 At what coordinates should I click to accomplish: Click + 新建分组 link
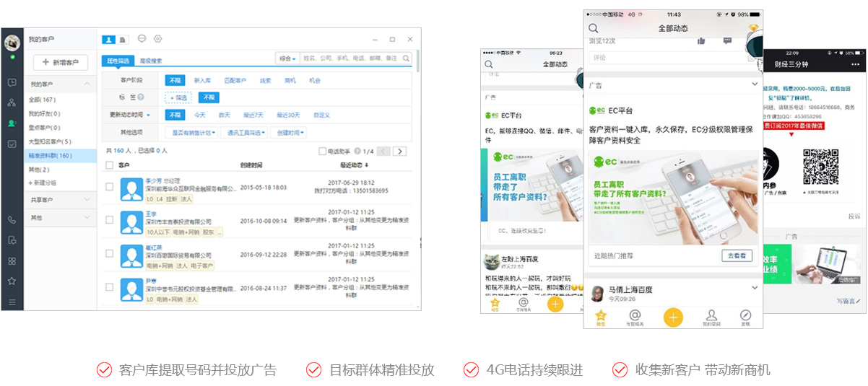(x=41, y=183)
